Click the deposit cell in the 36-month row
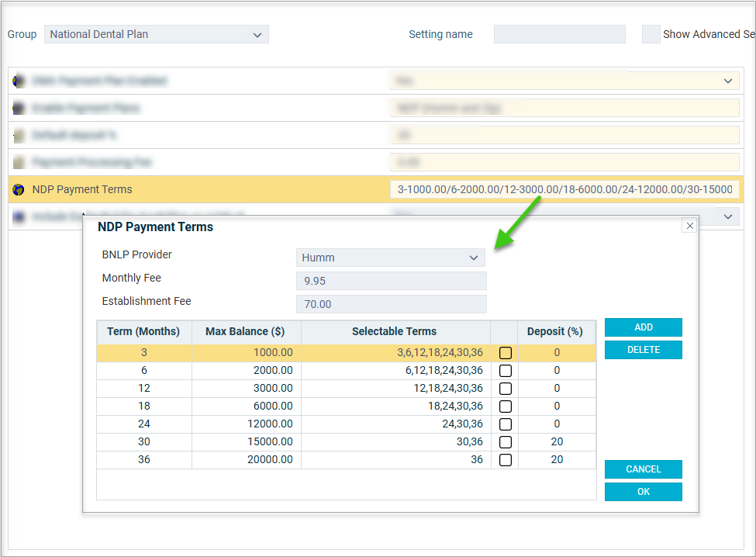Viewport: 756px width, 557px height. coord(557,459)
